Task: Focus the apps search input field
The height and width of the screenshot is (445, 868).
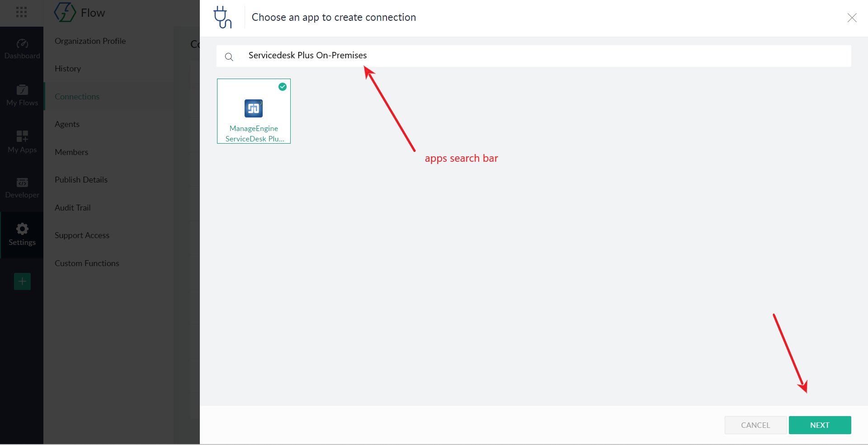Action: click(x=533, y=56)
